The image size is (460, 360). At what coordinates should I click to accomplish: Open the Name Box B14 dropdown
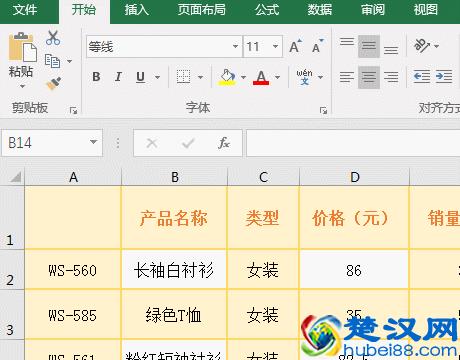click(x=94, y=143)
